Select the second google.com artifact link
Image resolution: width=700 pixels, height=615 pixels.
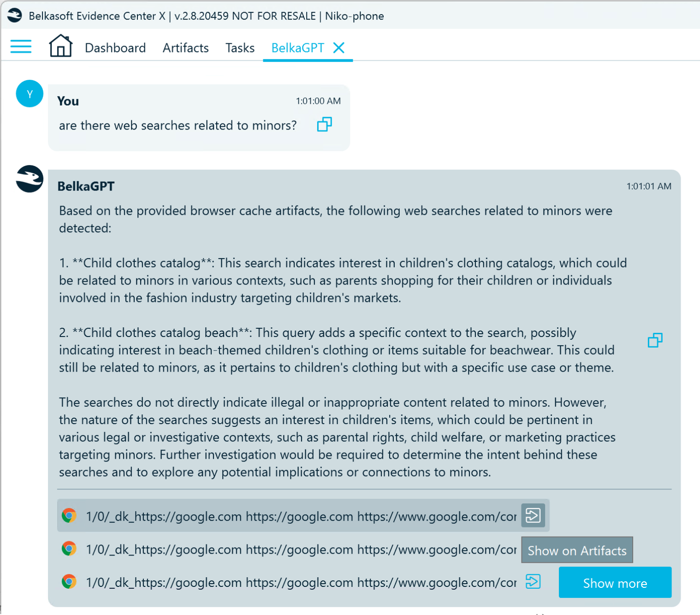pyautogui.click(x=301, y=550)
